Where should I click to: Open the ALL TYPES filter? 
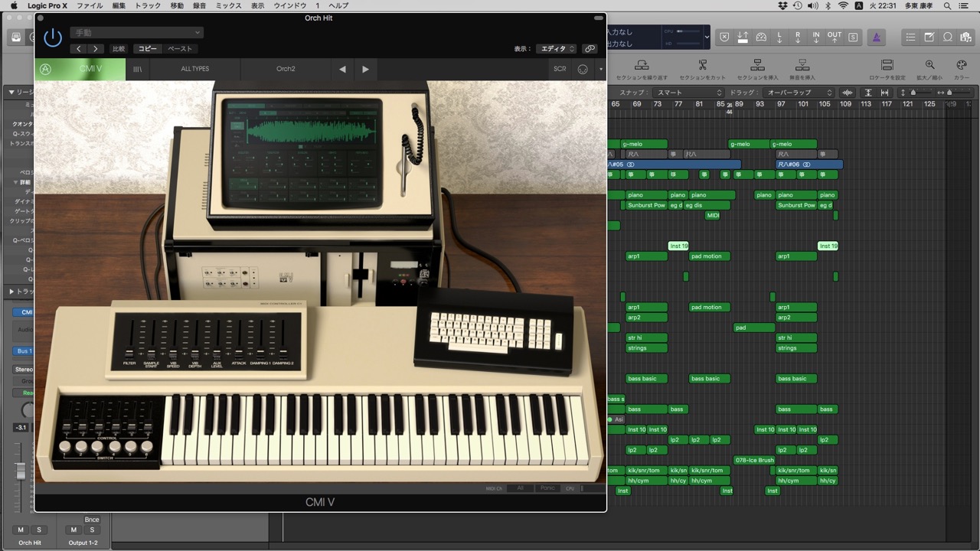[194, 69]
